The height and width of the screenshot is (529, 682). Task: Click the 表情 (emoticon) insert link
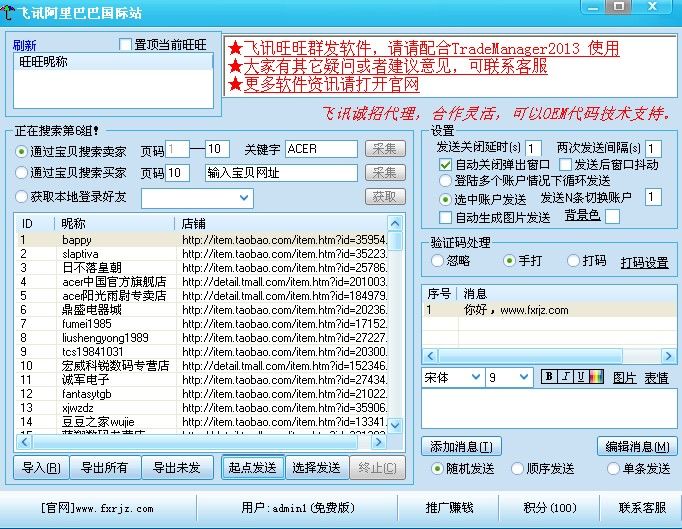656,377
